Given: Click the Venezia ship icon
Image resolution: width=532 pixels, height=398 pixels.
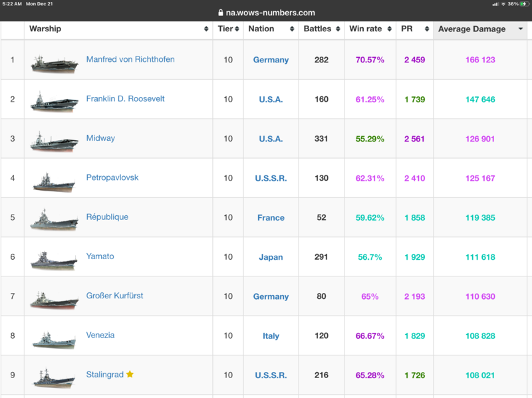Looking at the screenshot, I should point(54,338).
